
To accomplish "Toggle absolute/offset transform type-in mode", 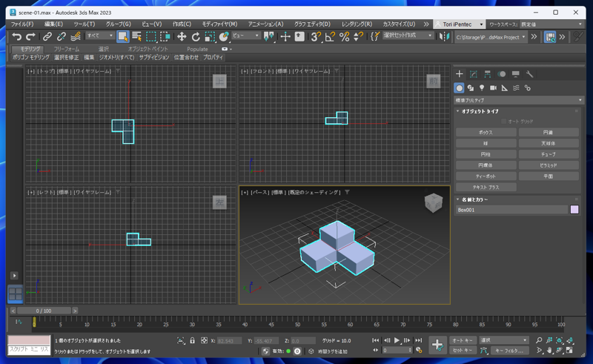I will pyautogui.click(x=204, y=340).
